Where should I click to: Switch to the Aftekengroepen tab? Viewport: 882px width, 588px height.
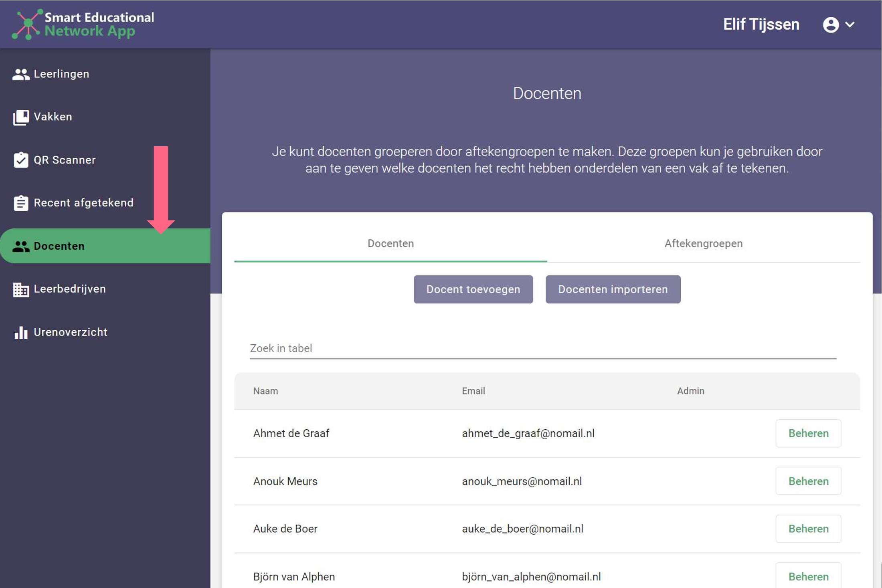704,244
